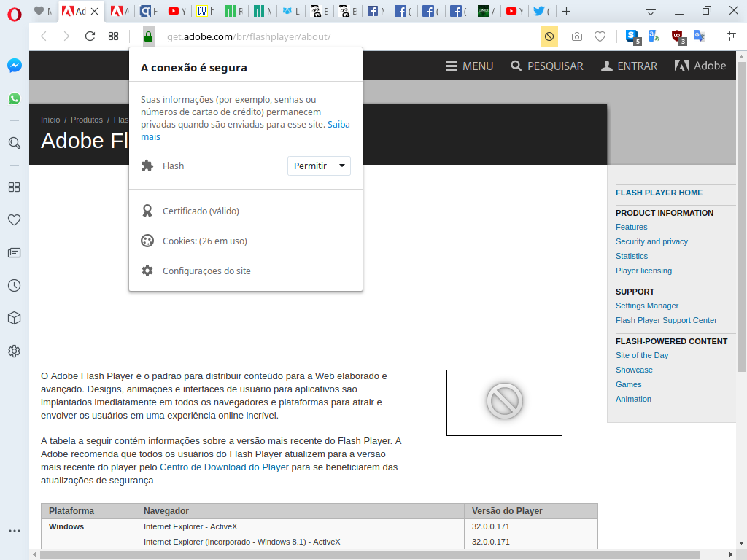The width and height of the screenshot is (747, 560).
Task: Open Security and privacy link
Action: click(x=651, y=241)
